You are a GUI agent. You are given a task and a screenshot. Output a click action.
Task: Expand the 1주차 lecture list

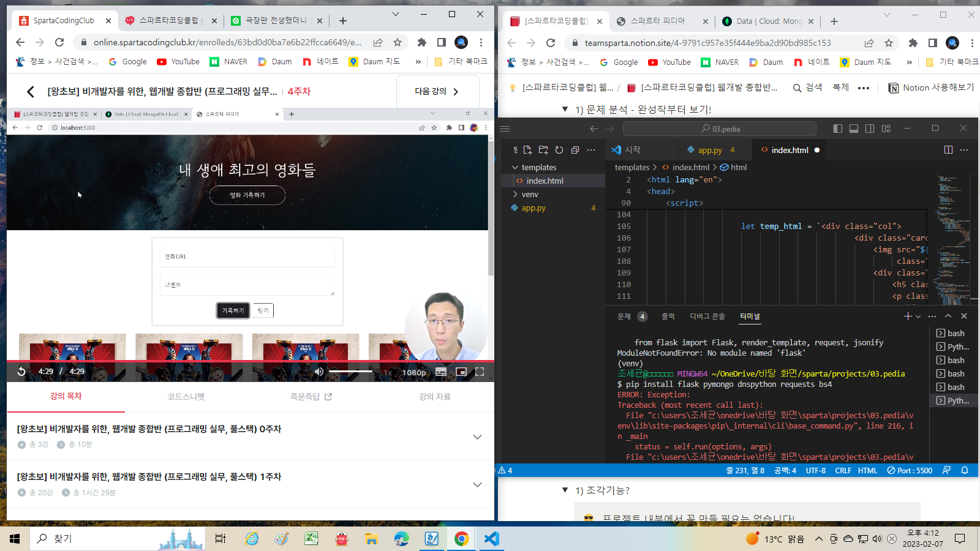(x=478, y=484)
